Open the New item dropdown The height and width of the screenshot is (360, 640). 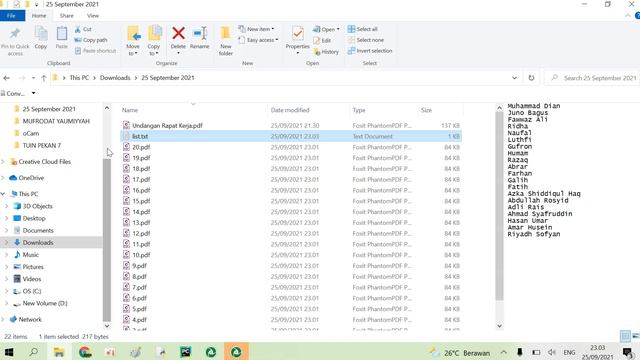pos(256,29)
